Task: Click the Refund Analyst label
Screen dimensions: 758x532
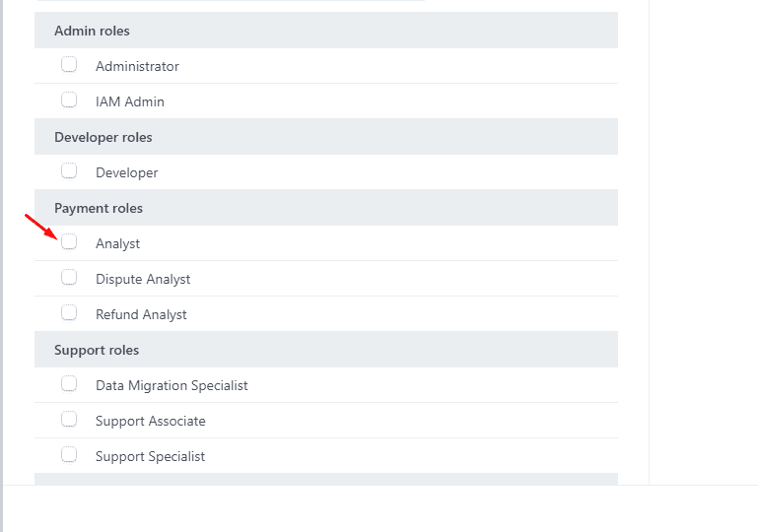Action: (x=141, y=314)
